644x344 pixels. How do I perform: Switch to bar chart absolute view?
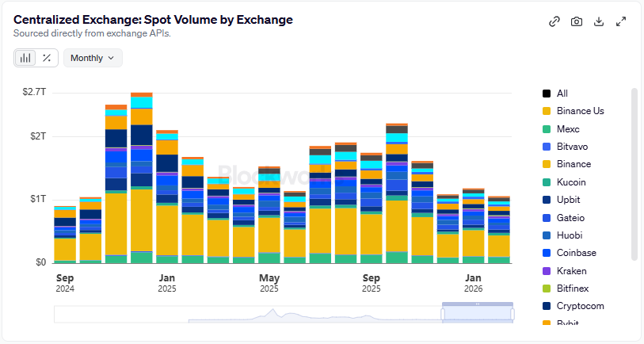(26, 58)
